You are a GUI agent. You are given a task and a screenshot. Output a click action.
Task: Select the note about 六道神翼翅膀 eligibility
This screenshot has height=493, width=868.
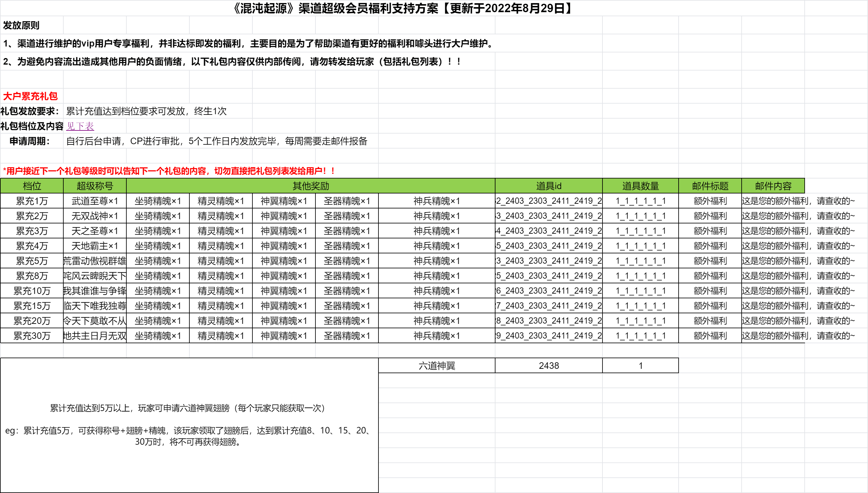click(189, 425)
